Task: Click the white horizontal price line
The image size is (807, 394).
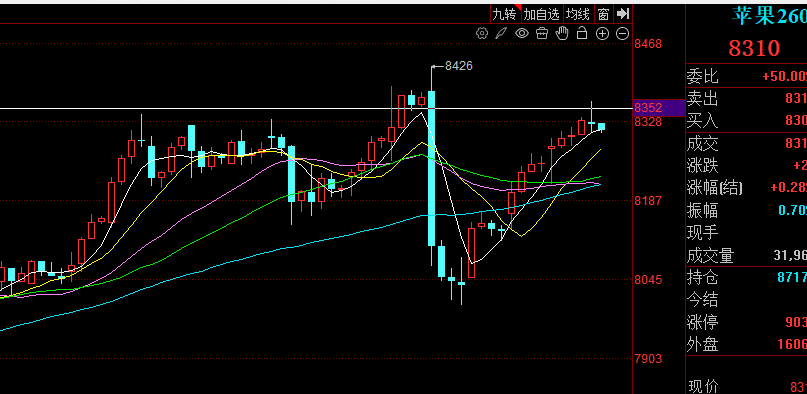Action: coord(316,109)
